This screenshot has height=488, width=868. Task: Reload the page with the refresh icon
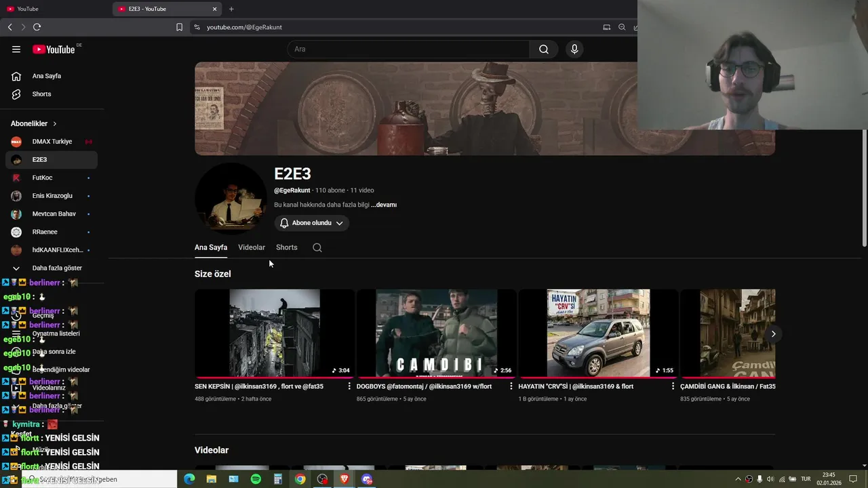tap(37, 27)
